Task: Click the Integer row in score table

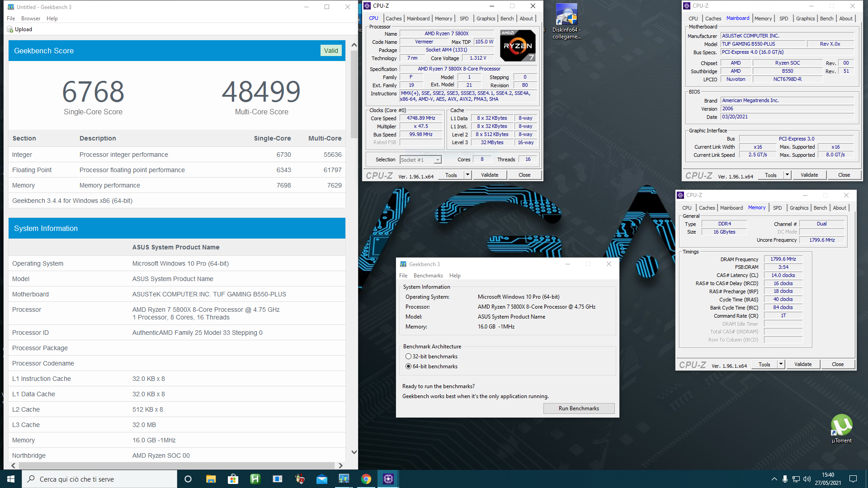Action: [x=177, y=155]
